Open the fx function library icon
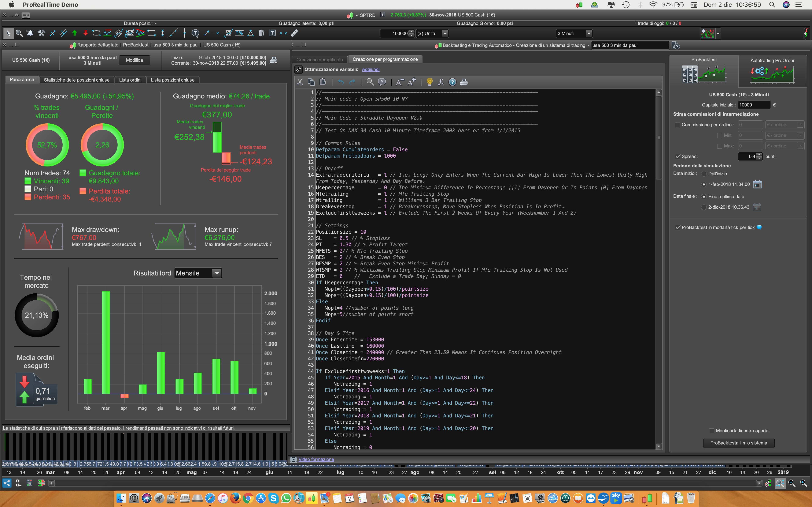This screenshot has width=812, height=507. click(x=440, y=82)
